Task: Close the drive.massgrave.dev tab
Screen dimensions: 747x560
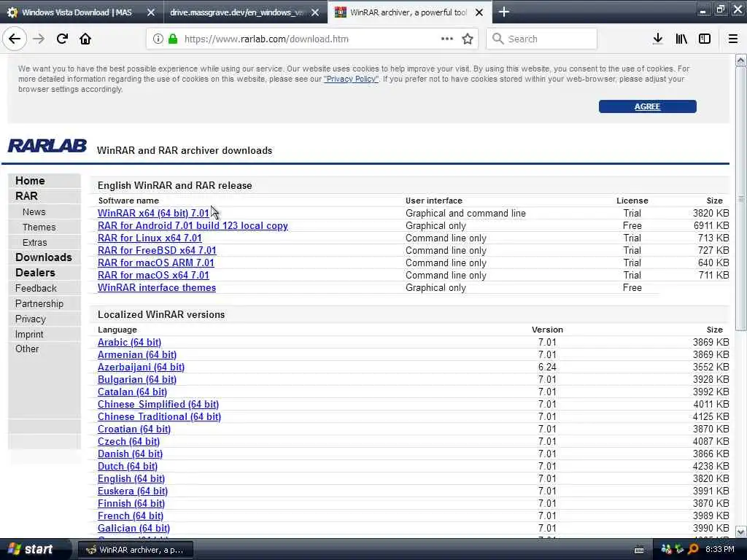Action: click(315, 12)
